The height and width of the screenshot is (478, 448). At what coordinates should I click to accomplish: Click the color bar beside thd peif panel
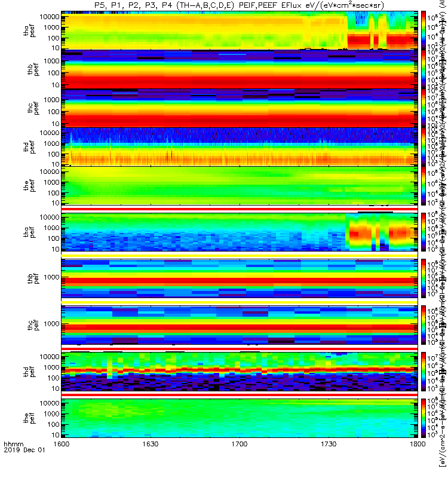pos(424,371)
